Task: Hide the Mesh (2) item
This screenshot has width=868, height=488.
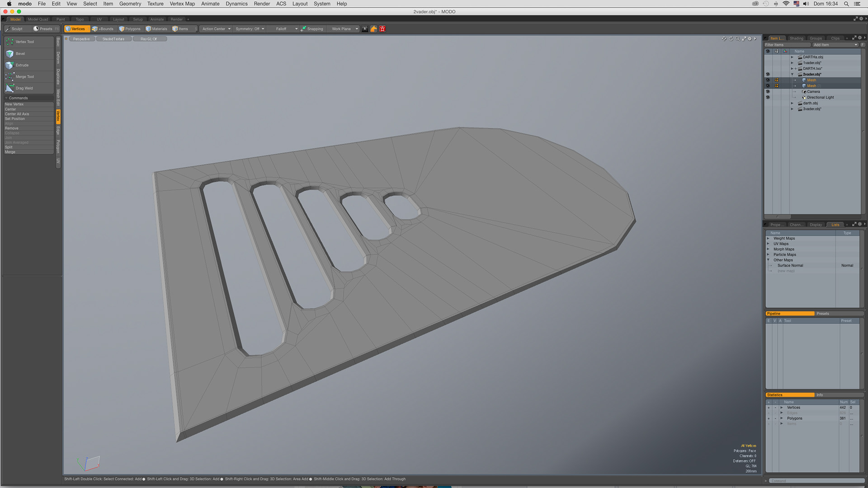Action: [x=768, y=86]
